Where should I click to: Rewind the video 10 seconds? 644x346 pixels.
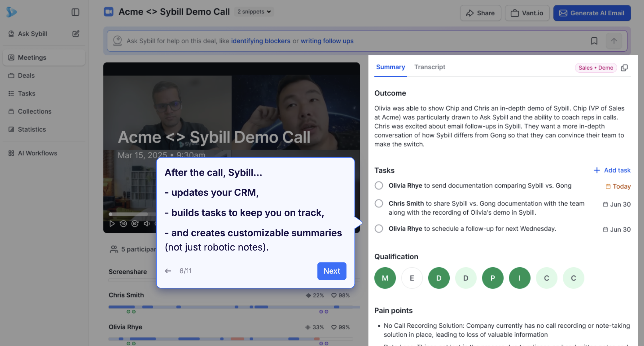123,224
